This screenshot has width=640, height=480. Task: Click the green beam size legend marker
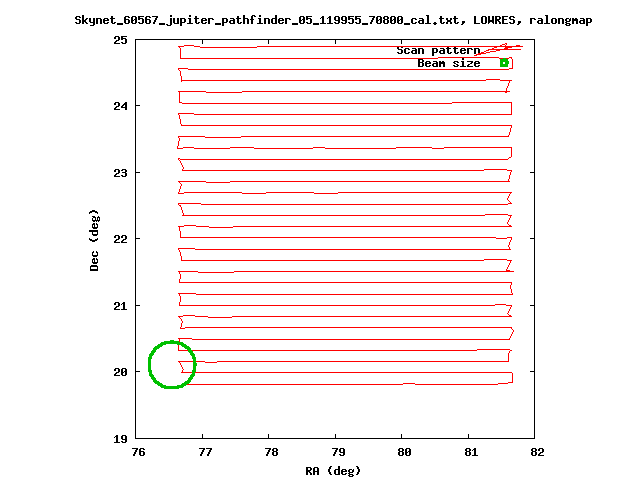pyautogui.click(x=504, y=63)
